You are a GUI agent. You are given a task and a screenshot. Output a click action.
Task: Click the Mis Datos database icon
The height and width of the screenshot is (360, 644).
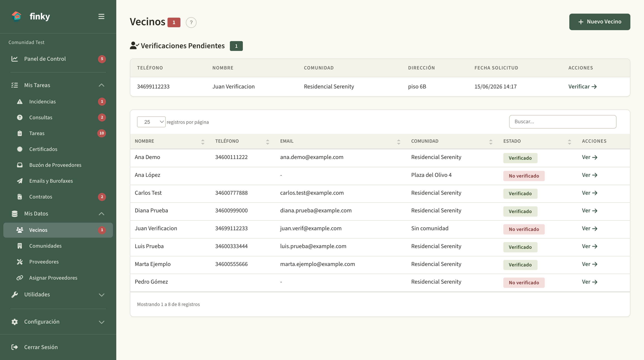coord(15,214)
